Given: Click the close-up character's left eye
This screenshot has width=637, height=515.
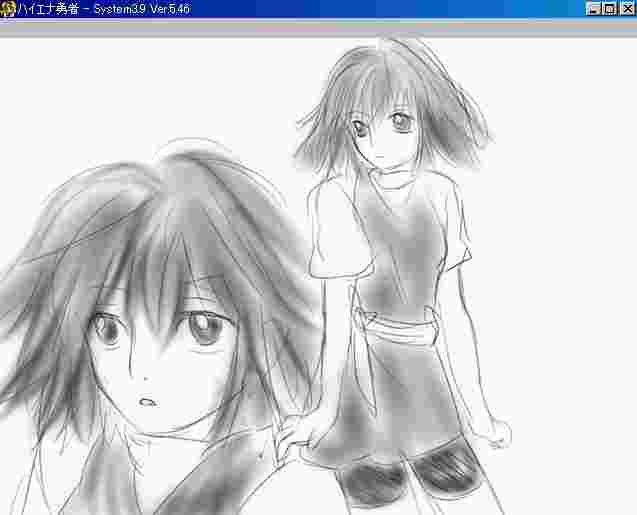Looking at the screenshot, I should point(105,331).
